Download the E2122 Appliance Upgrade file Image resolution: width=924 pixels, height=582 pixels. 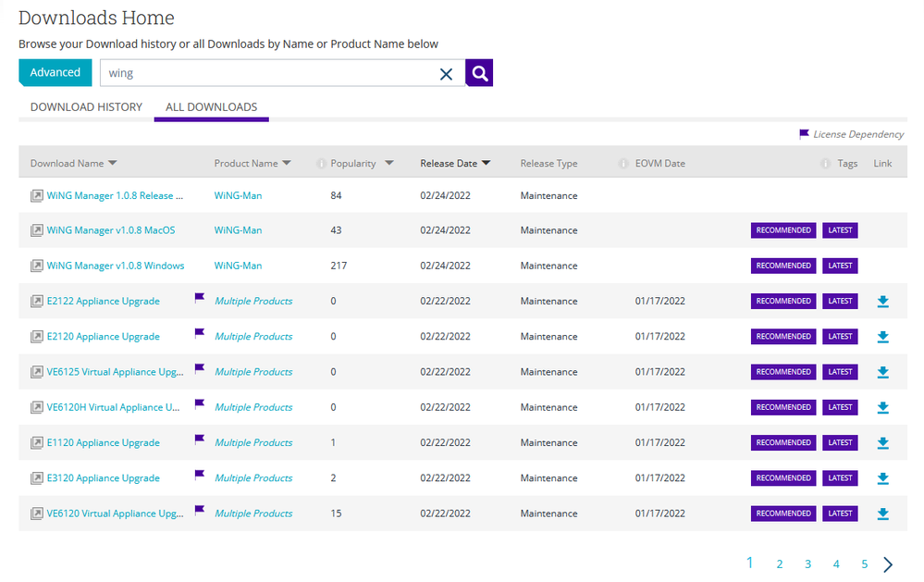[882, 302]
